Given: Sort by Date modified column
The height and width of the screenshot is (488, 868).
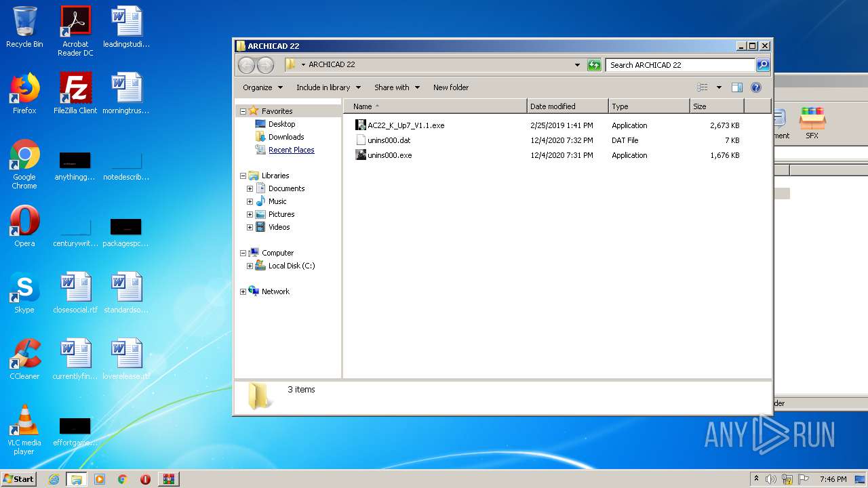Looking at the screenshot, I should 568,106.
